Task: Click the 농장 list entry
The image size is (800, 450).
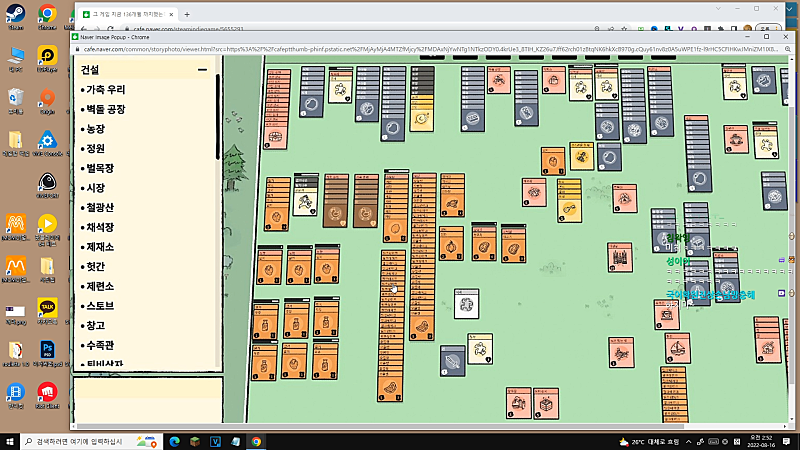Action: coord(96,129)
